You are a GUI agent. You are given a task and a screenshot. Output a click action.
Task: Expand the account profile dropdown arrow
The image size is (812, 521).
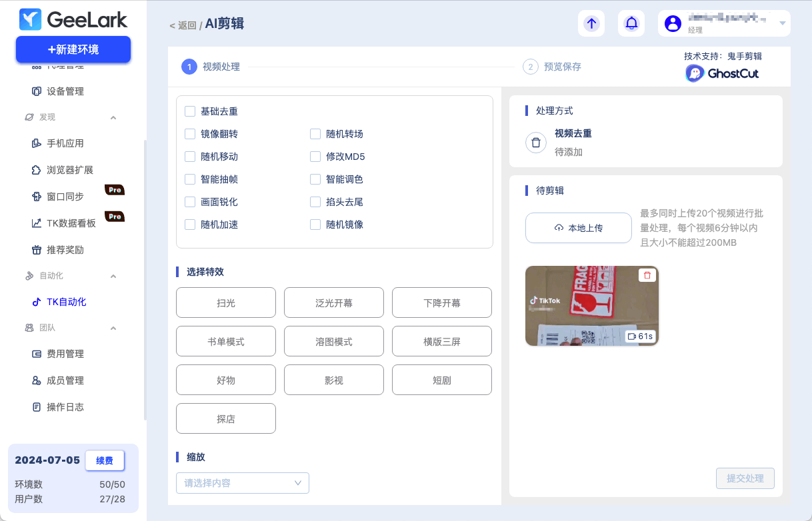pos(783,23)
